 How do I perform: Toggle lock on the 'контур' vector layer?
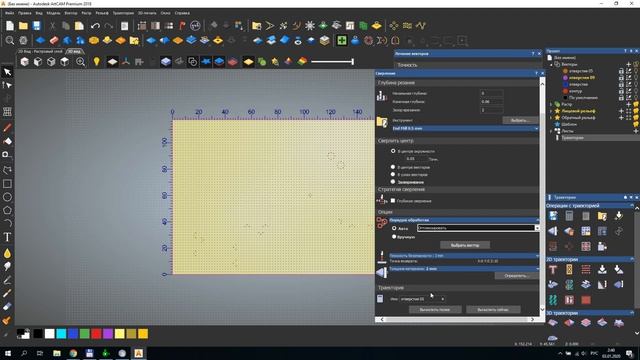(621, 91)
